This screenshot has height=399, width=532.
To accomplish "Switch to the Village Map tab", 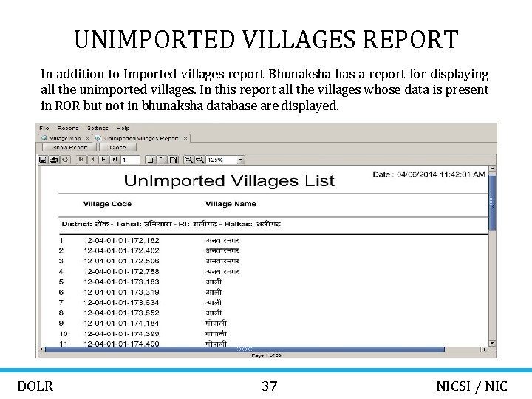I will pos(65,138).
